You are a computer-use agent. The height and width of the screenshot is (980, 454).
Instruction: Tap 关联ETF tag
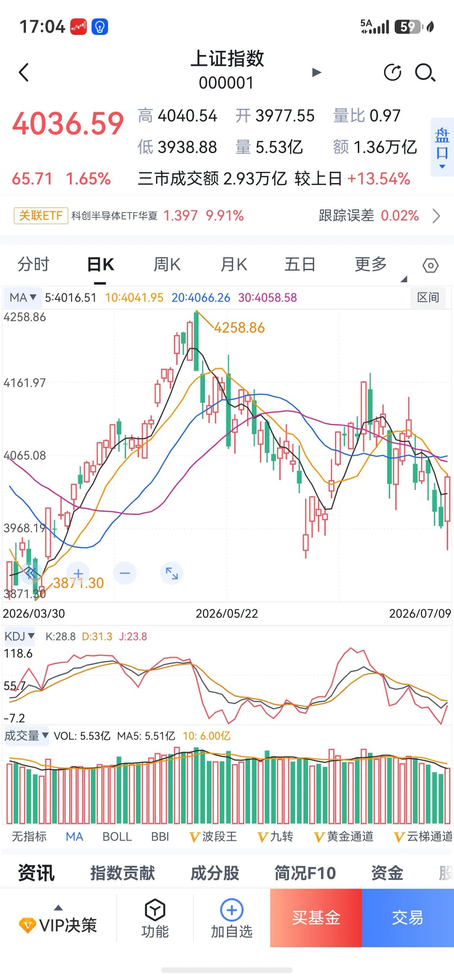pyautogui.click(x=41, y=216)
